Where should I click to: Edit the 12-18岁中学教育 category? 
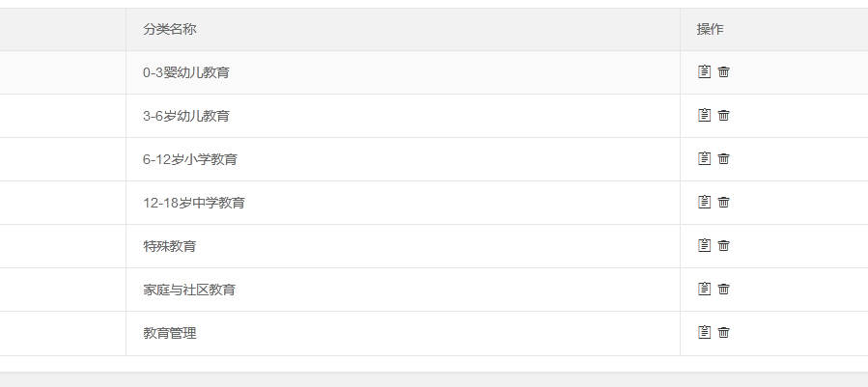pos(704,202)
